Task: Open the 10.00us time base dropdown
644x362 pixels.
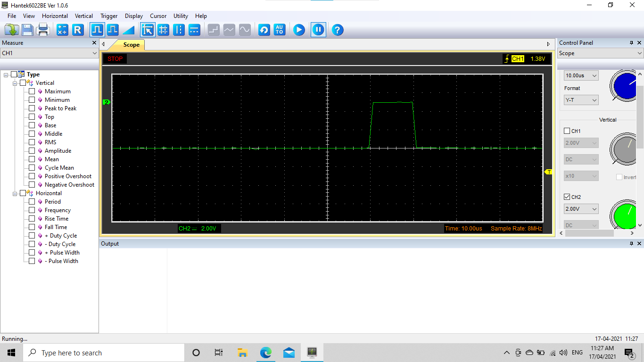Action: pos(581,75)
